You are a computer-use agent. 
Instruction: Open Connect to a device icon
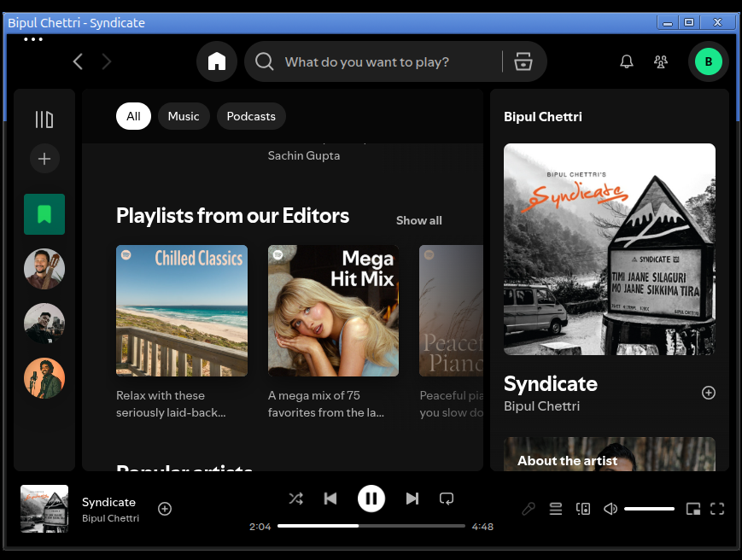click(583, 509)
